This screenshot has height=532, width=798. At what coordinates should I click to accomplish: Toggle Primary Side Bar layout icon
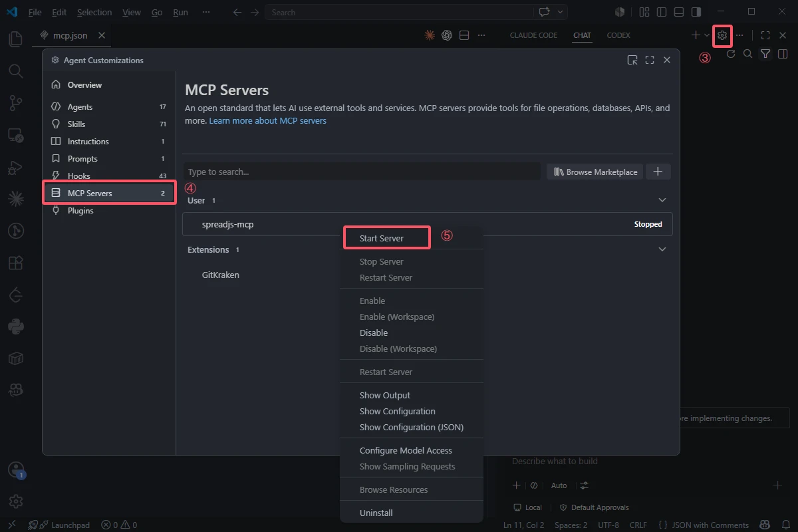click(661, 12)
